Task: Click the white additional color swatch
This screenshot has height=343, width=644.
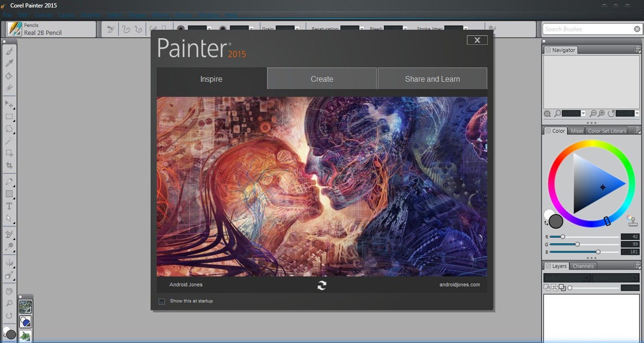Action: (x=548, y=214)
